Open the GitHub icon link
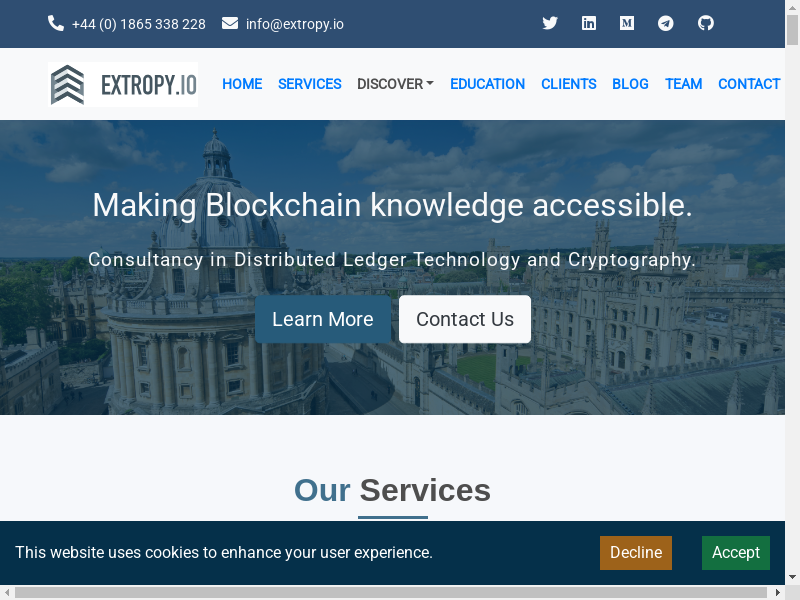800x600 pixels. (706, 23)
